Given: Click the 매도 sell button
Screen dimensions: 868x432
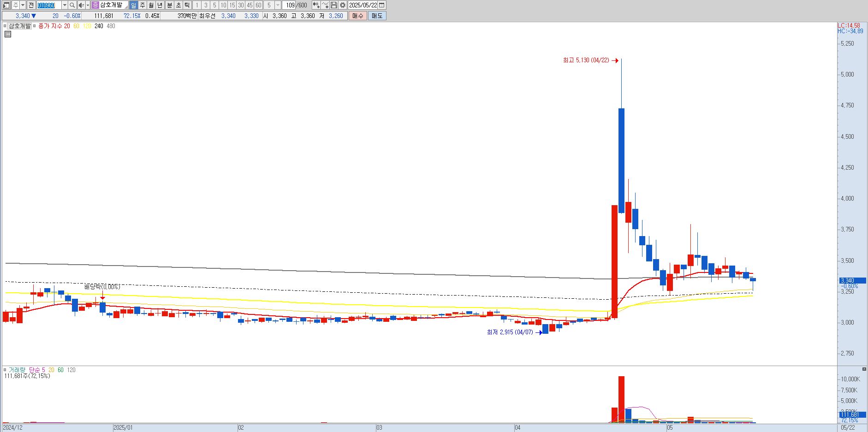Looking at the screenshot, I should pos(377,16).
